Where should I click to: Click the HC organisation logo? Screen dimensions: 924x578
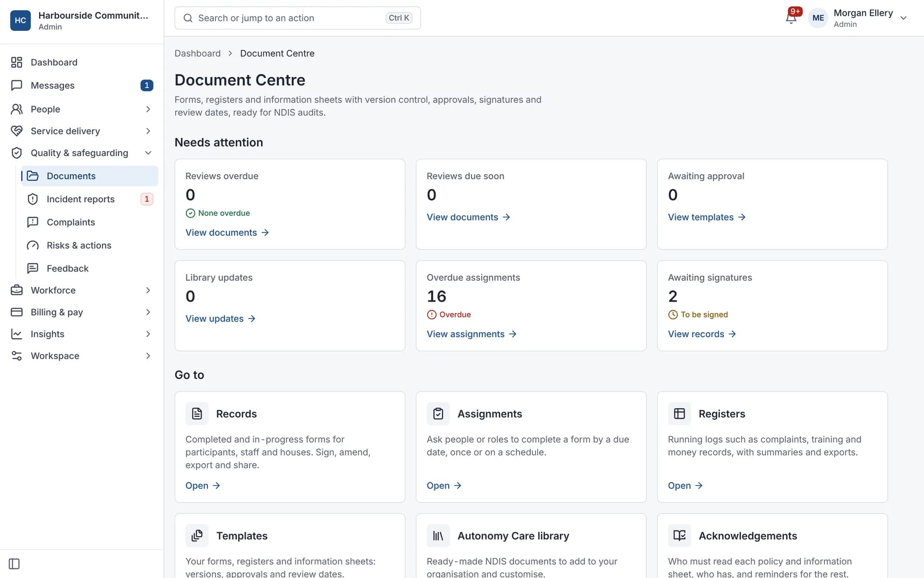[20, 20]
